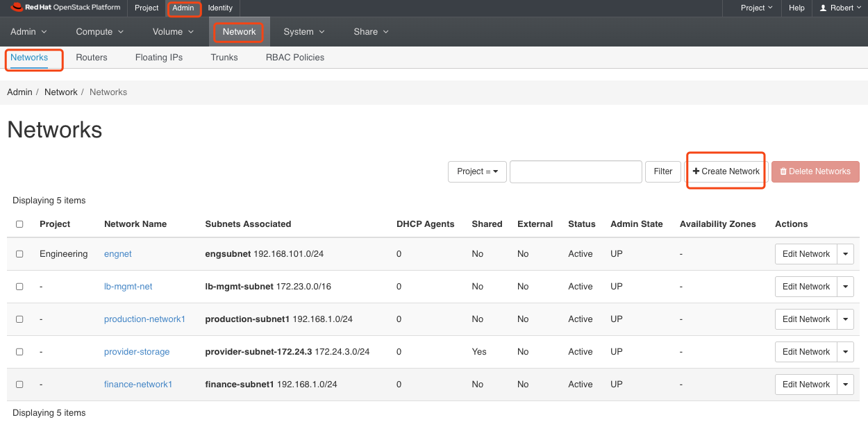Select the provider-storage network checkbox
868x422 pixels.
pyautogui.click(x=19, y=351)
